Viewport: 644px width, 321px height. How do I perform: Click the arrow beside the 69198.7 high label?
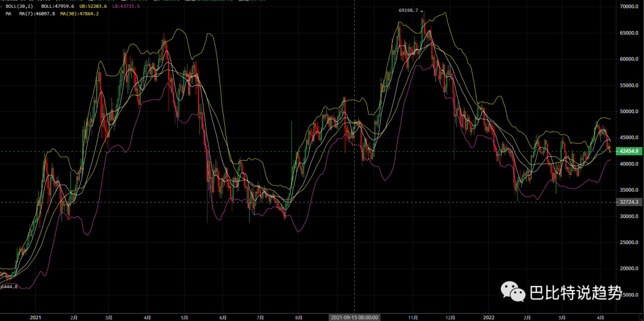(422, 11)
